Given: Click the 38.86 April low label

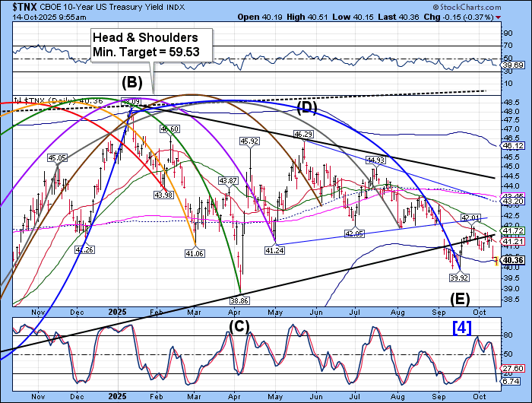Looking at the screenshot, I should point(239,301).
